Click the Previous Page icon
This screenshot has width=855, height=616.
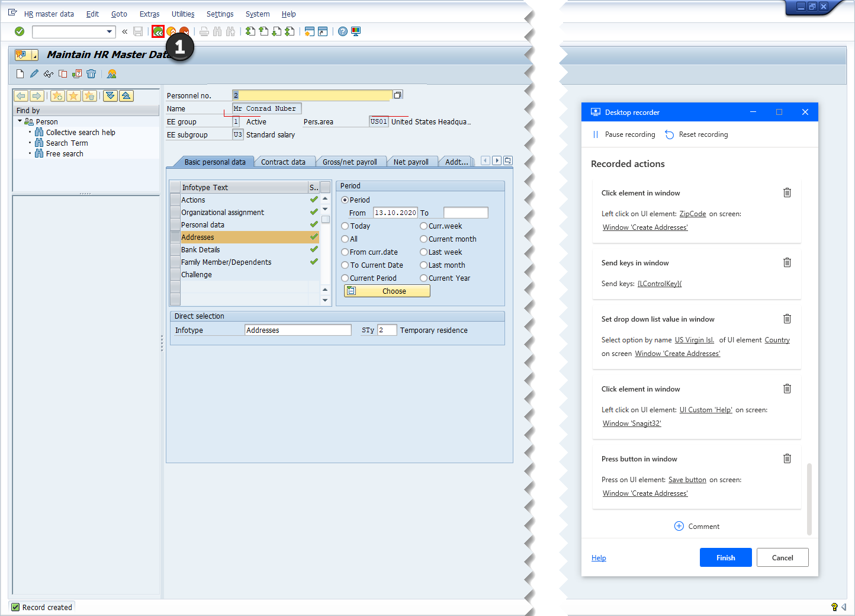pyautogui.click(x=263, y=31)
